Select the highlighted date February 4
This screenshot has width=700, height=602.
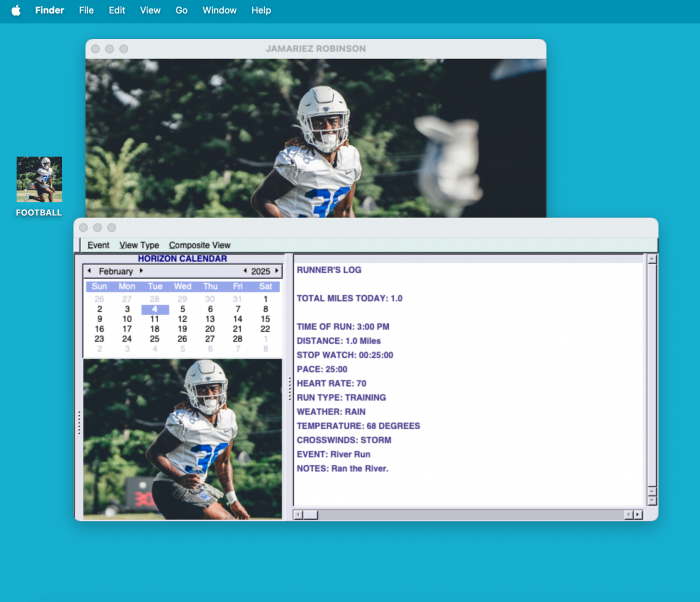pyautogui.click(x=155, y=309)
